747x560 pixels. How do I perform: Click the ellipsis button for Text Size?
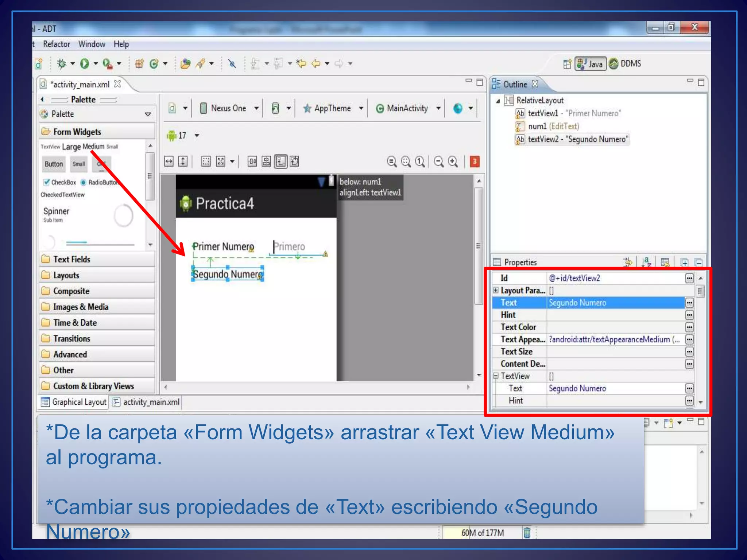pyautogui.click(x=689, y=351)
